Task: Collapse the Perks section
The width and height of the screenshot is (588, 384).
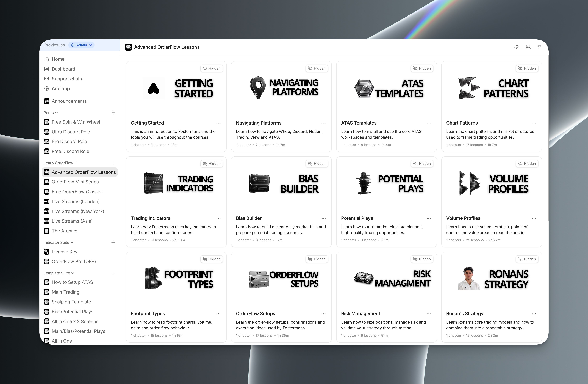Action: 51,113
